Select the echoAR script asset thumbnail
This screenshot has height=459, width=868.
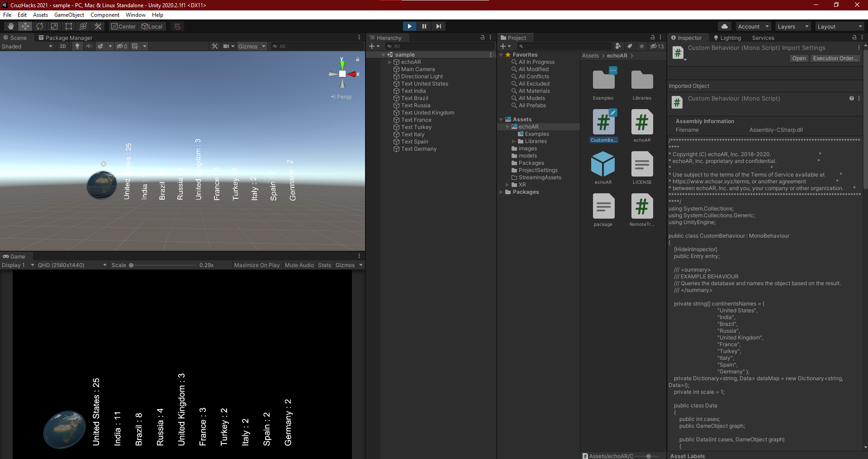(x=642, y=126)
